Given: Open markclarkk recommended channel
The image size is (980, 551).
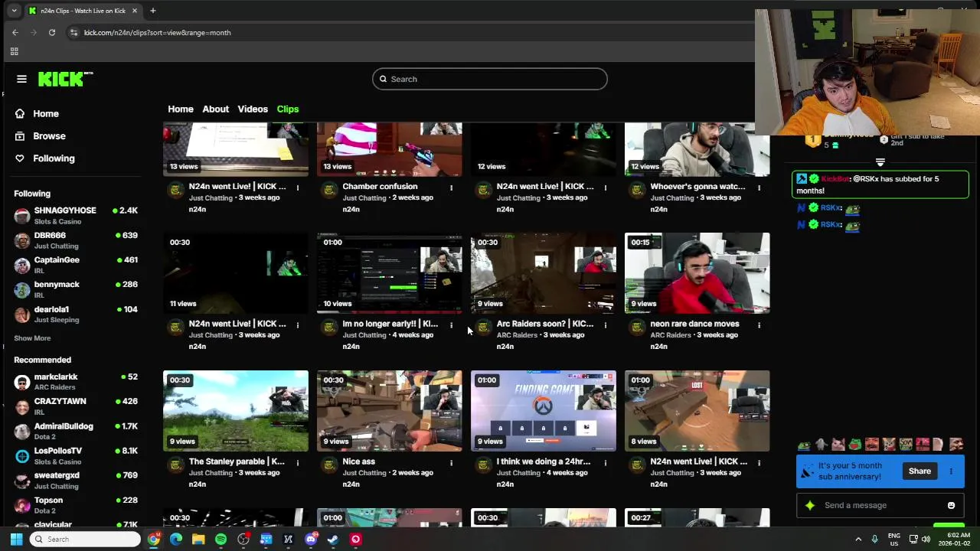Looking at the screenshot, I should click(75, 382).
